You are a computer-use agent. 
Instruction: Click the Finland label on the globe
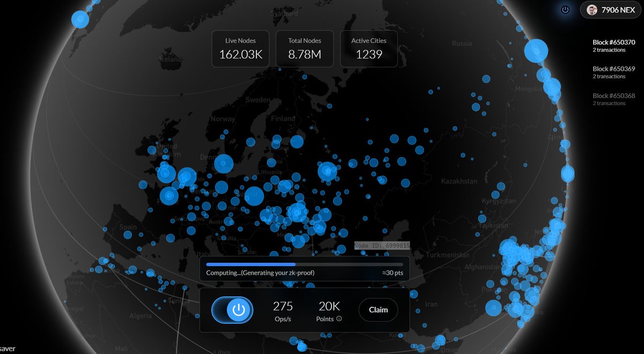pos(283,118)
